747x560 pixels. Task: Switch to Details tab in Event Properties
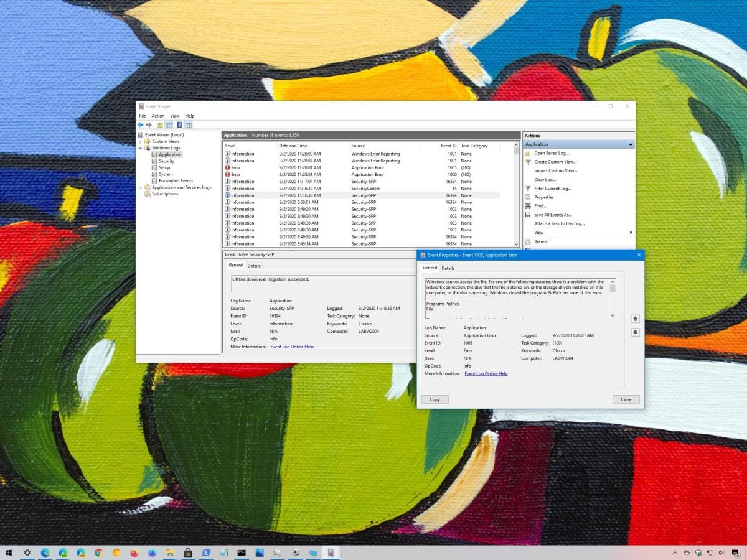coord(448,268)
